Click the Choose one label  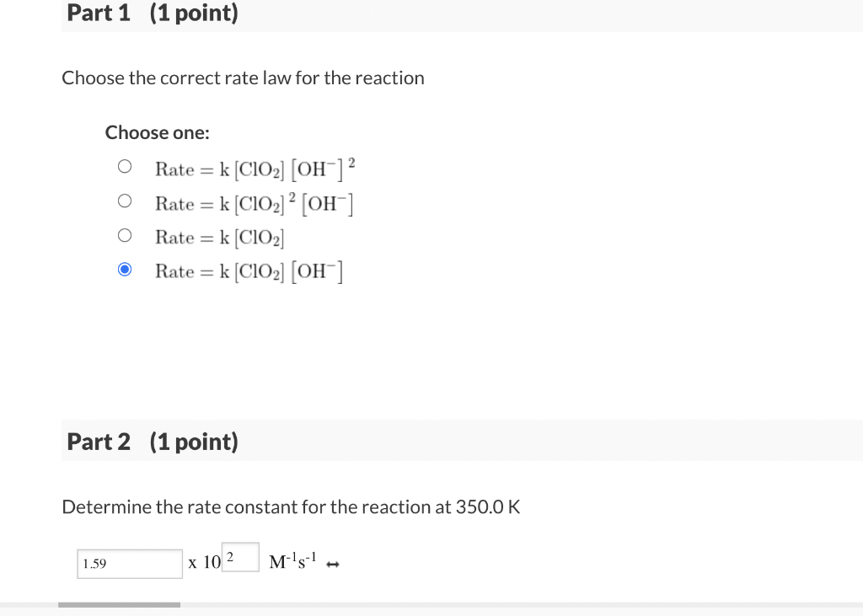[x=157, y=132]
